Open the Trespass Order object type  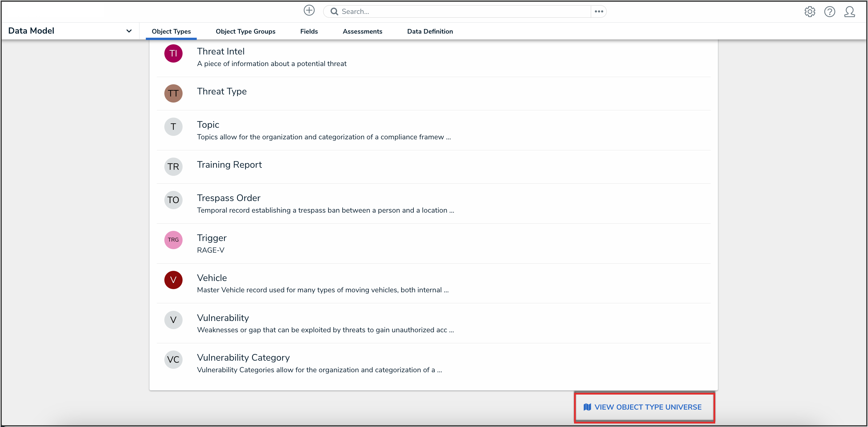(x=229, y=198)
